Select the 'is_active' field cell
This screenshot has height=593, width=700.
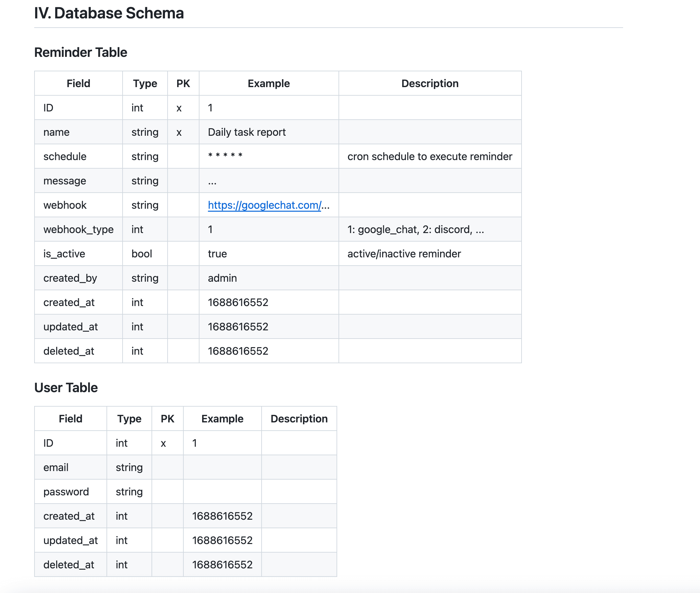79,254
